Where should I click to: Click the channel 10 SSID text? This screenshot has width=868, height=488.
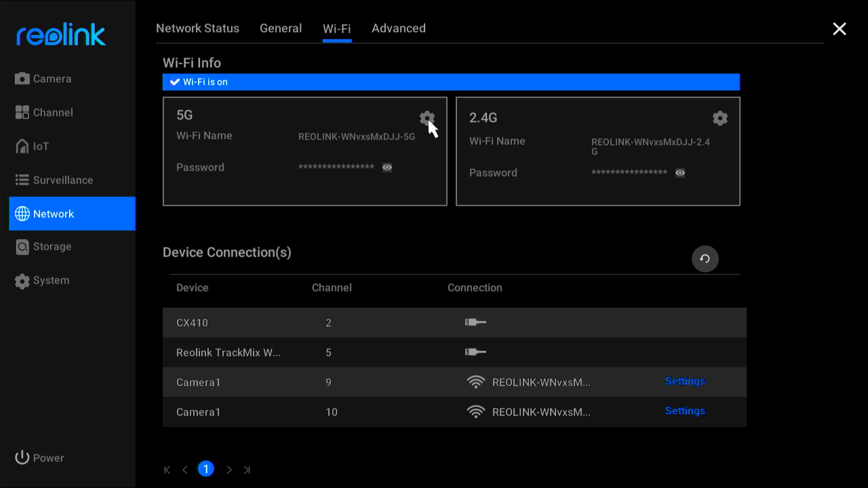coord(541,413)
